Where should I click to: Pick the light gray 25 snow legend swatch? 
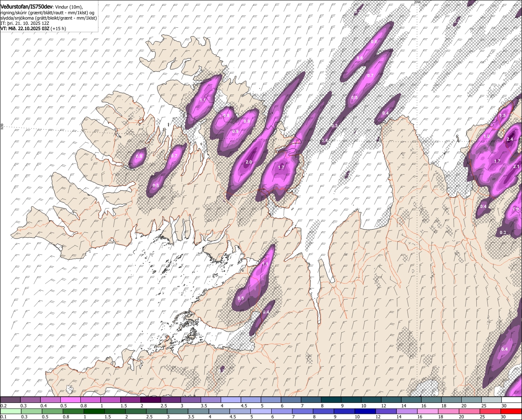[x=492, y=400]
